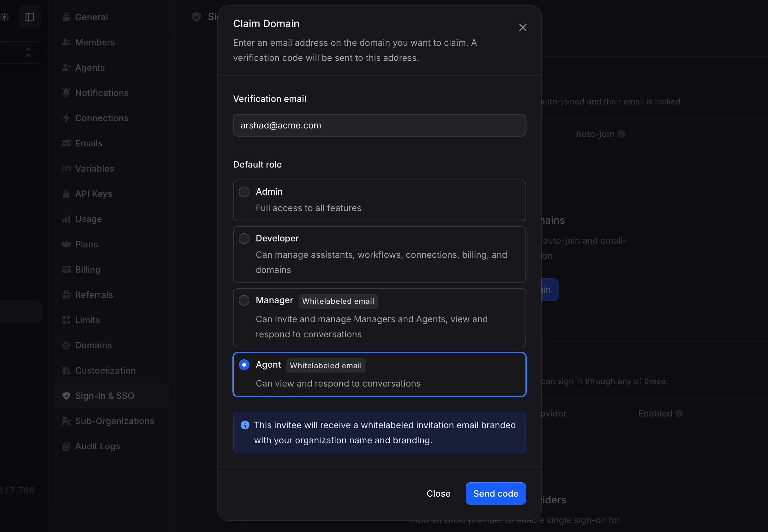Toggle the sidebar panel icon top left

coord(30,17)
